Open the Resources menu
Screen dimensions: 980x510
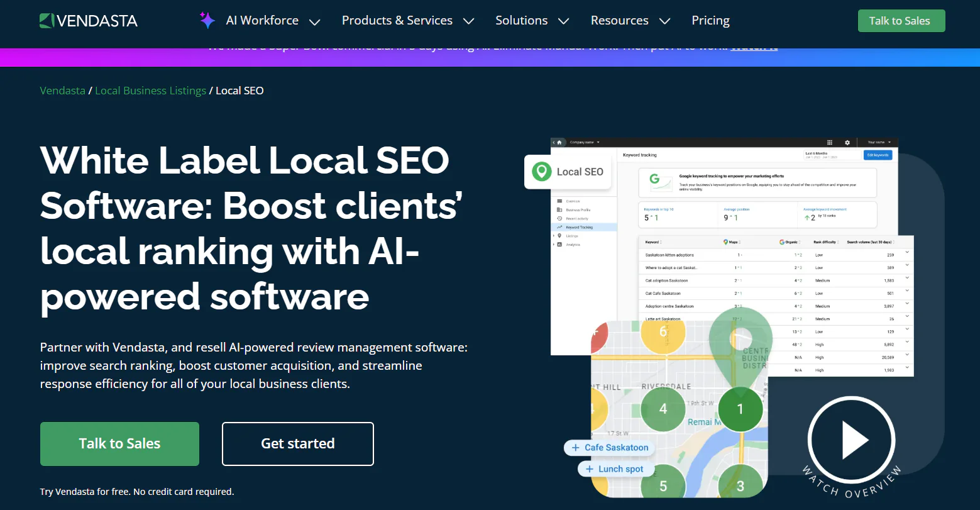[619, 21]
